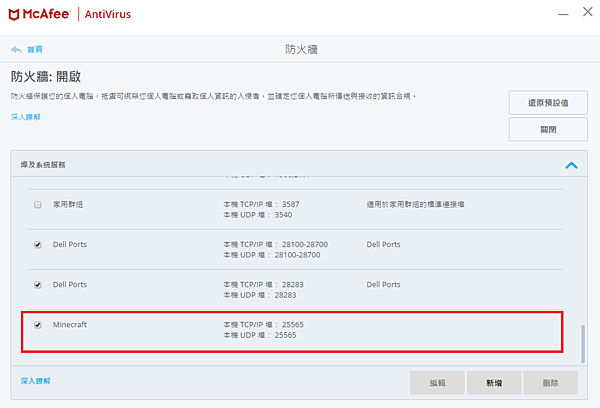Click Dell Ports description in 28100-28700 row
Screen dimensions: 600x408
383,245
